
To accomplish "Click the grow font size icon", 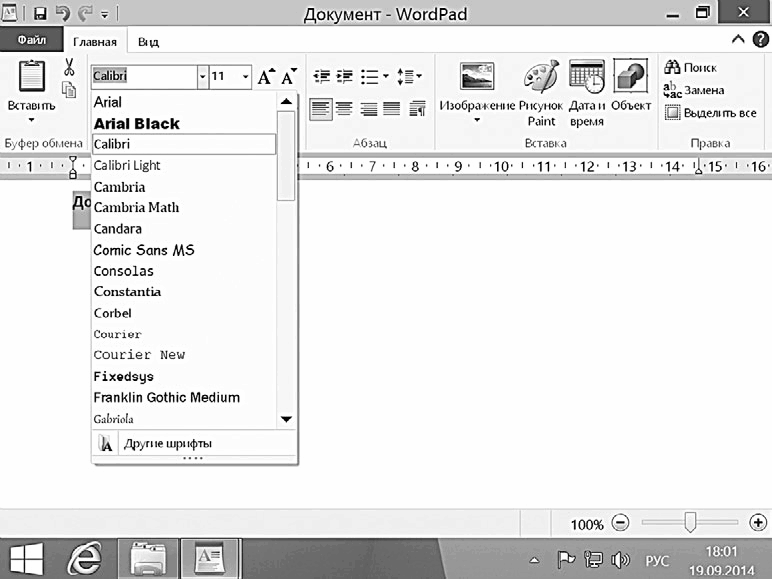I will pos(266,77).
